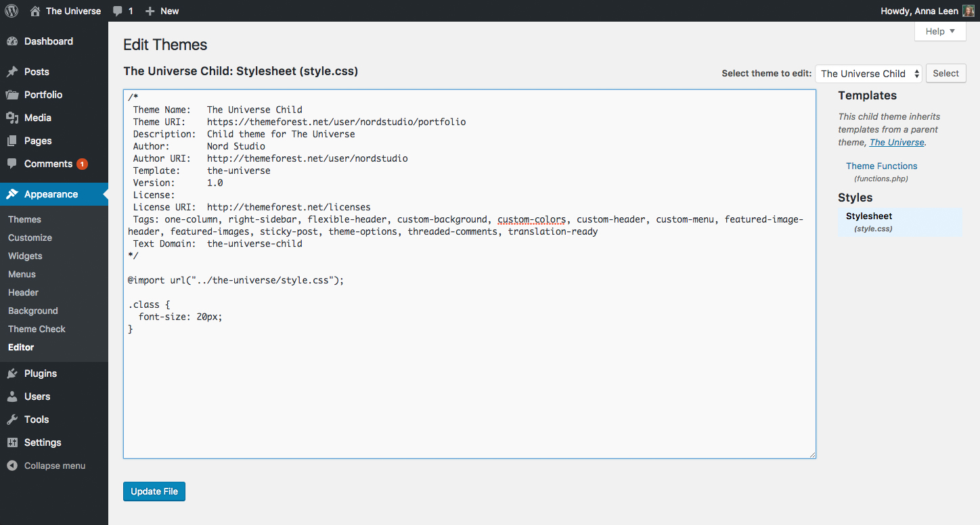980x525 pixels.
Task: Open Theme Check submenu item
Action: tap(37, 329)
